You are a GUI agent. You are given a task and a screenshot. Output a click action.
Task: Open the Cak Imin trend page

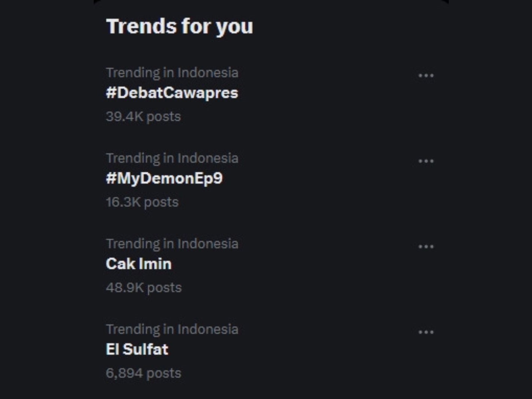[138, 264]
